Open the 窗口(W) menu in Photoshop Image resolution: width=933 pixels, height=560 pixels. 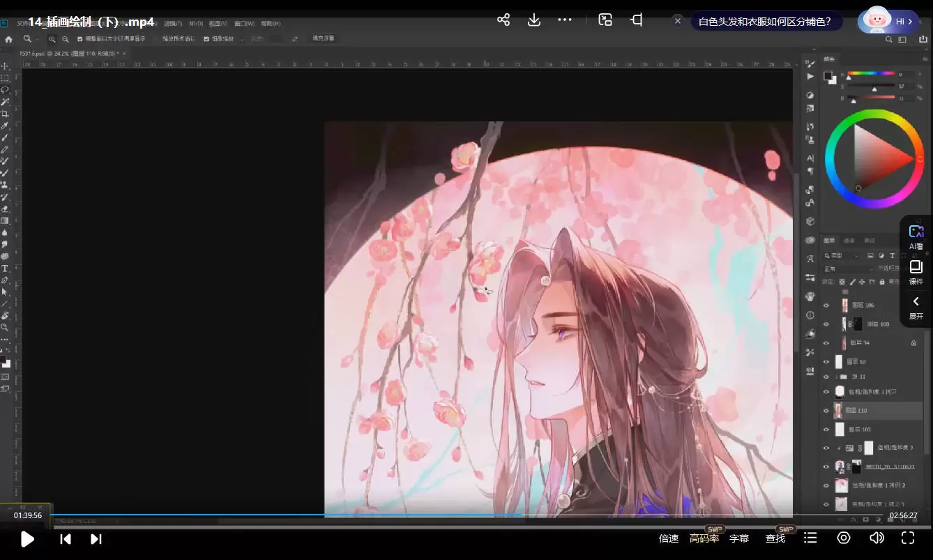(x=244, y=24)
